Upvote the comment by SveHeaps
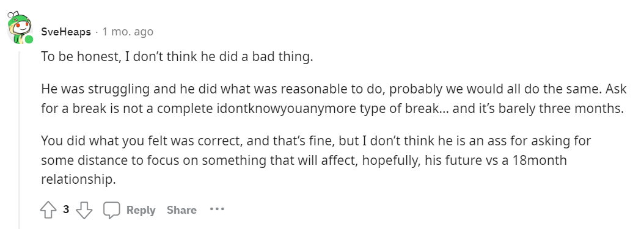Viewport: 644px width, 229px height. [x=48, y=210]
